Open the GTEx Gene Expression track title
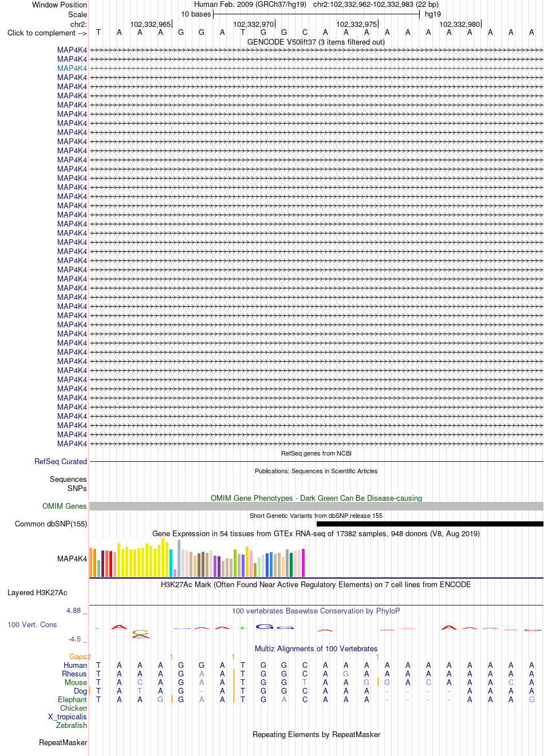Image resolution: width=544 pixels, height=756 pixels. point(316,533)
